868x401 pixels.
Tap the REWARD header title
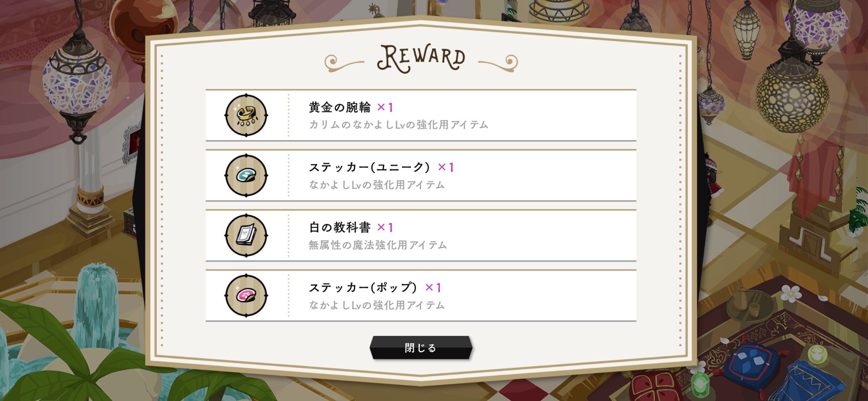pyautogui.click(x=421, y=59)
